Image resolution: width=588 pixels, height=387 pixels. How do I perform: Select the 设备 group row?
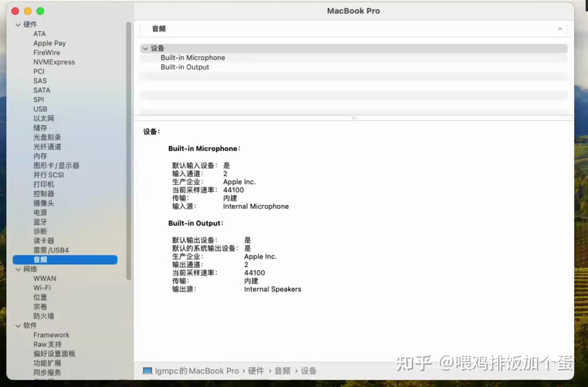tap(354, 48)
